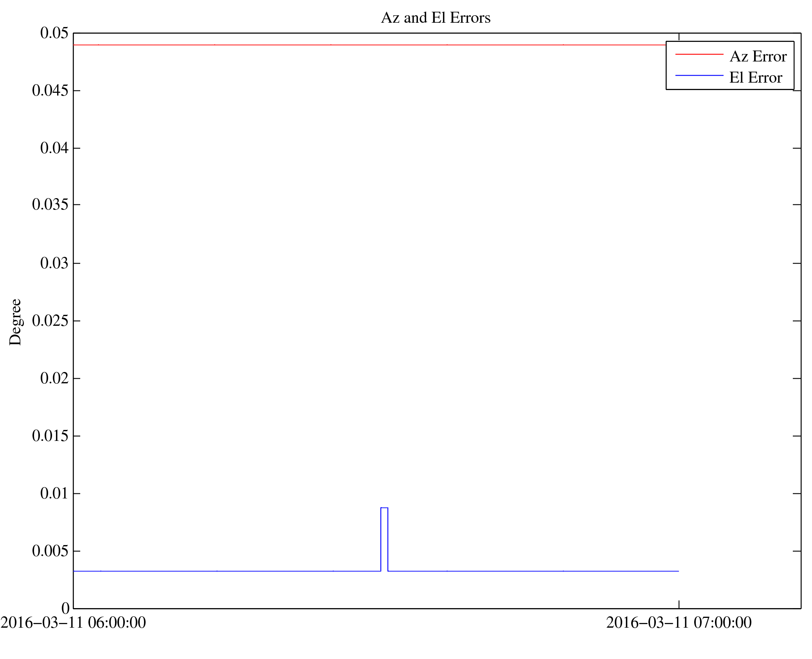Click the 0.005 y-axis tick label

pyautogui.click(x=50, y=551)
